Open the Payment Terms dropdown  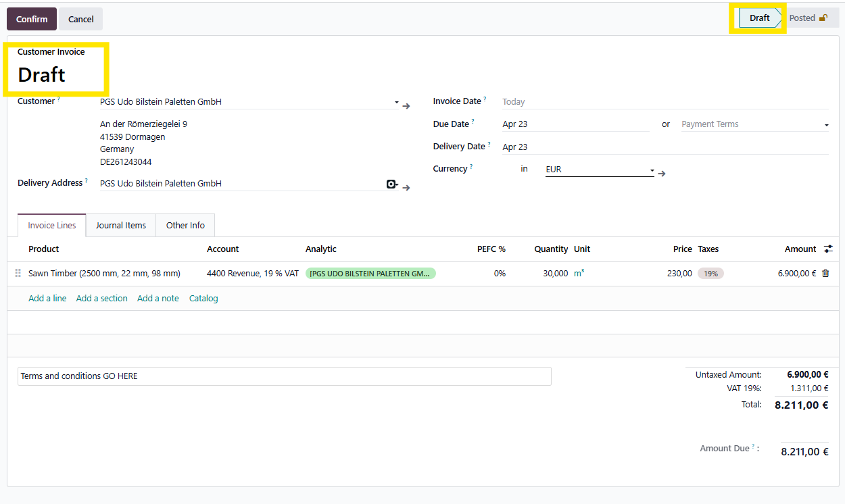826,125
